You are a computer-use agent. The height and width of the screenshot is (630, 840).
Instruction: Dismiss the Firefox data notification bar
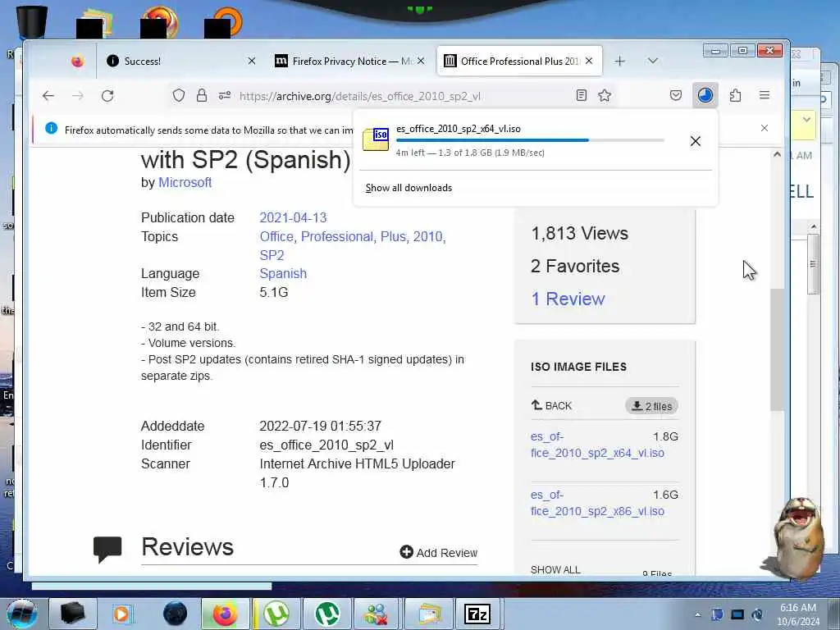765,128
